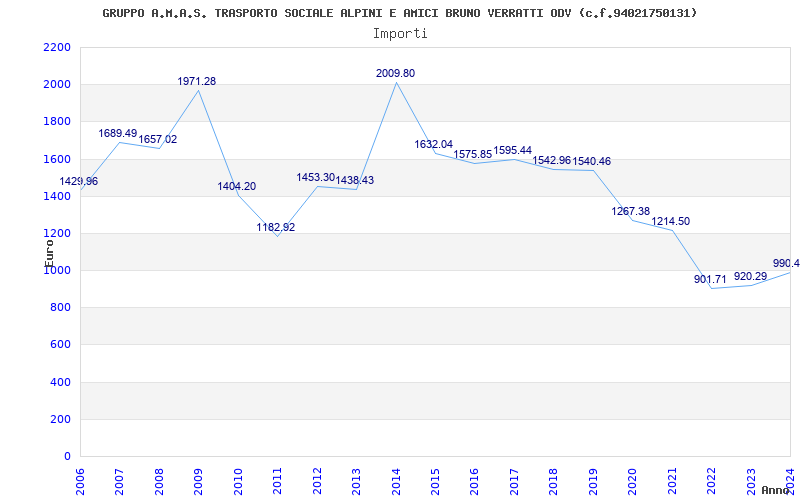Click the chart title mentioning GRUPPO A.M.A.S.
The width and height of the screenshot is (800, 500).
tap(399, 13)
